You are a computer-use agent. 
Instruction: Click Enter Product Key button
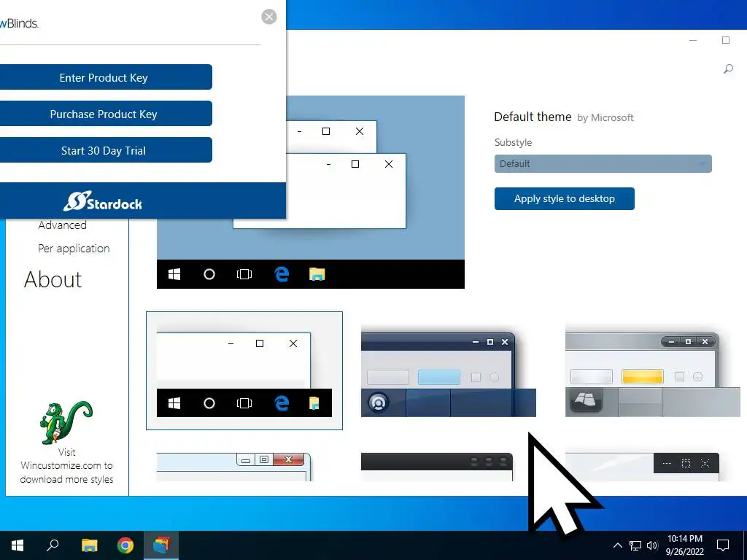point(104,77)
